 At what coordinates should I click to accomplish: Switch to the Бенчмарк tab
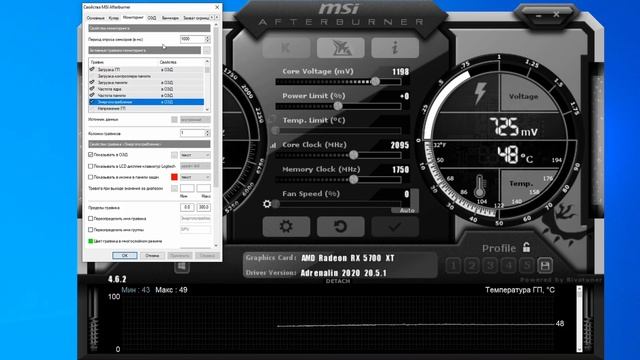tap(170, 18)
